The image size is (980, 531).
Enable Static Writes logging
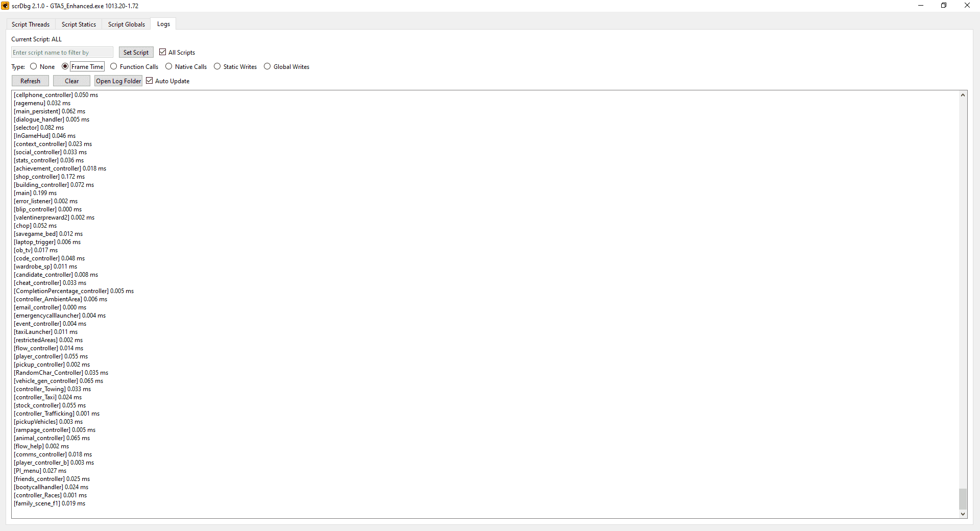coord(217,66)
